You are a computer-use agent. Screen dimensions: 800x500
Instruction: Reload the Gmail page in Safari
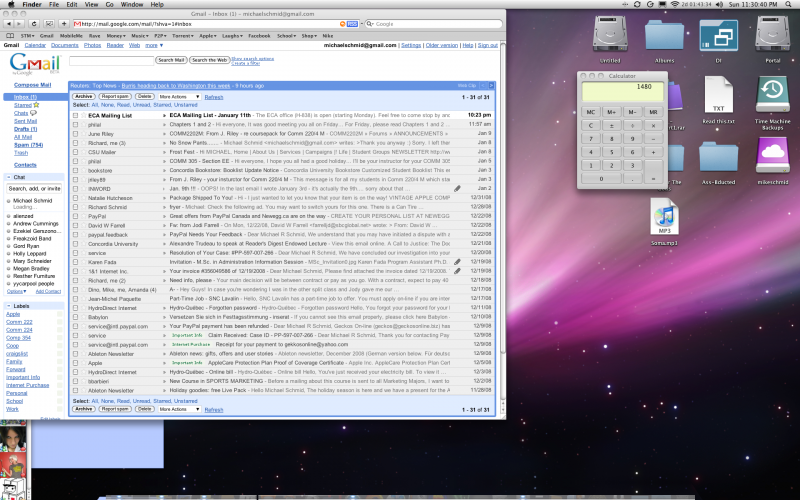34,23
